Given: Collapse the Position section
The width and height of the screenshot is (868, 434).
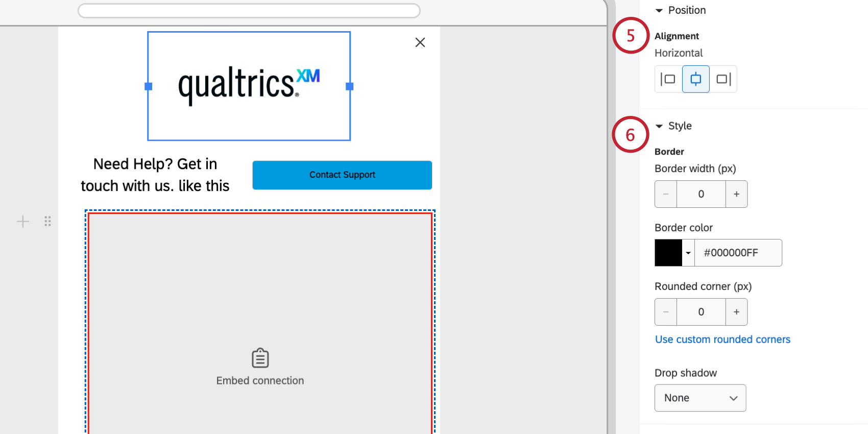Looking at the screenshot, I should click(659, 11).
